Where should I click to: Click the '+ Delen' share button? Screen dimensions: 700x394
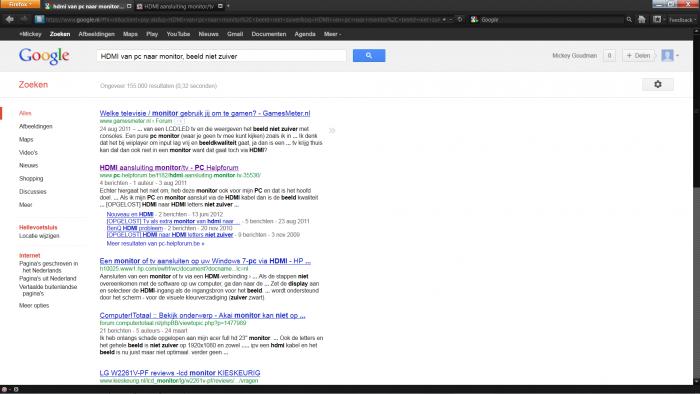(638, 56)
